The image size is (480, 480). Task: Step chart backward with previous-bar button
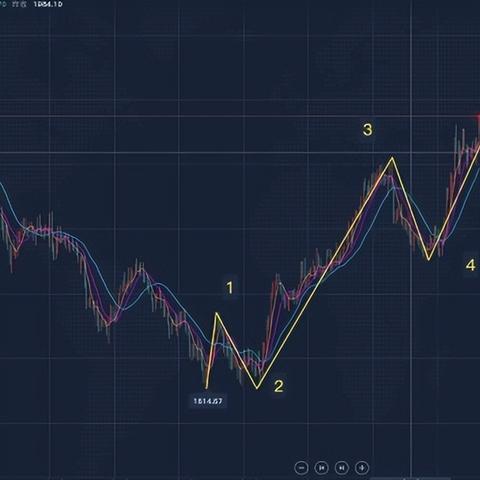point(322,467)
